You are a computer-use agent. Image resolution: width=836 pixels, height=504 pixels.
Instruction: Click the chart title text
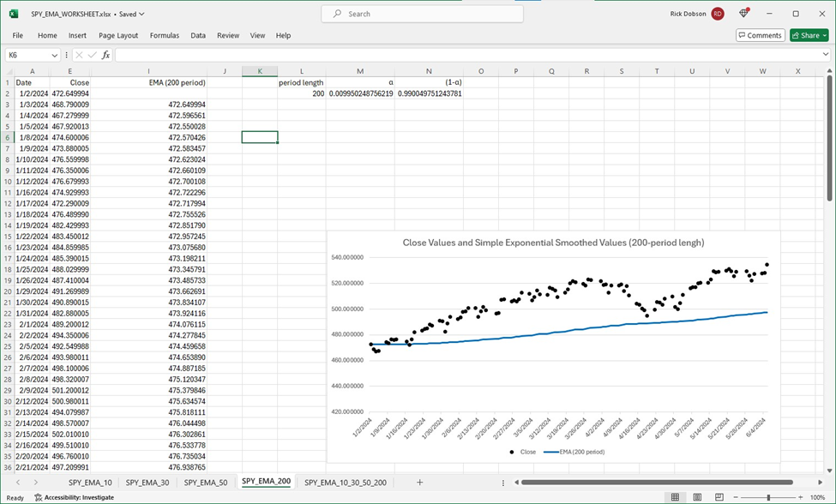(x=553, y=243)
